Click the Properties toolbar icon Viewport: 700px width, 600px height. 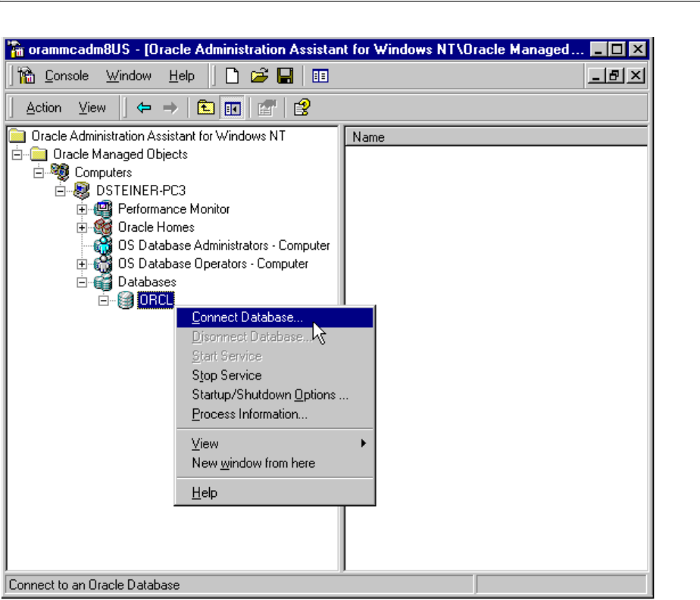[267, 108]
